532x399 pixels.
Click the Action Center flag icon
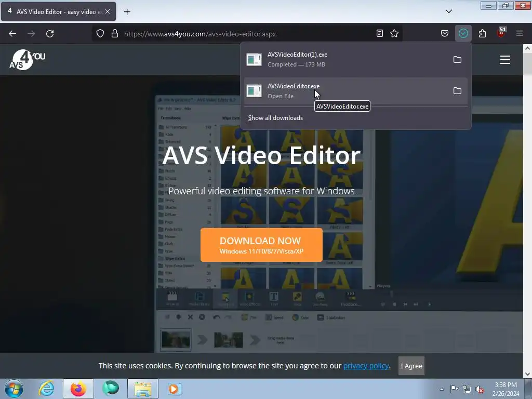tap(454, 389)
